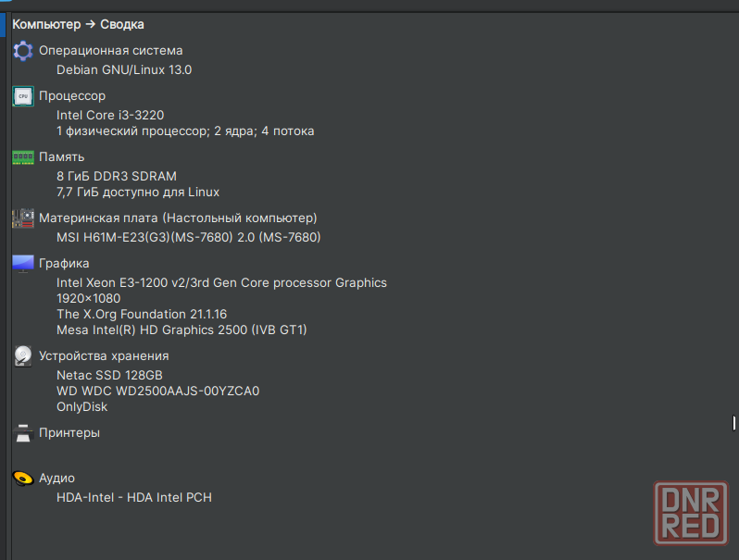Select the 'Процессор' section heading

(72, 96)
